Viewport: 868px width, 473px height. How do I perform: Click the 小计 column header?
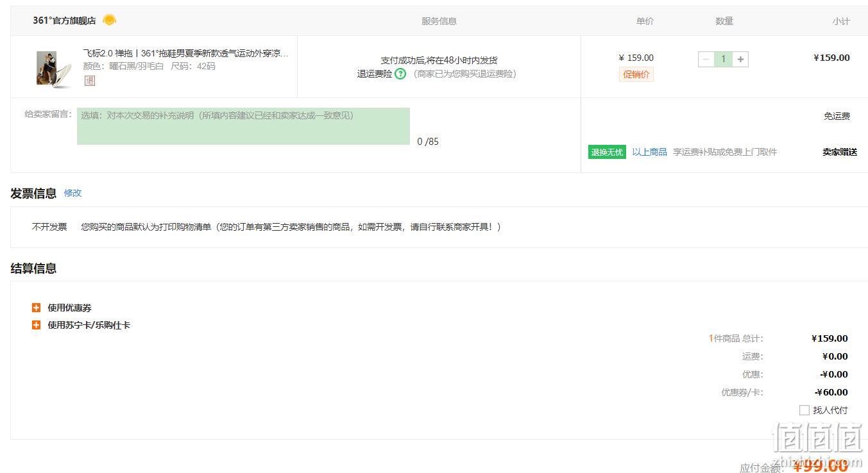(x=841, y=21)
